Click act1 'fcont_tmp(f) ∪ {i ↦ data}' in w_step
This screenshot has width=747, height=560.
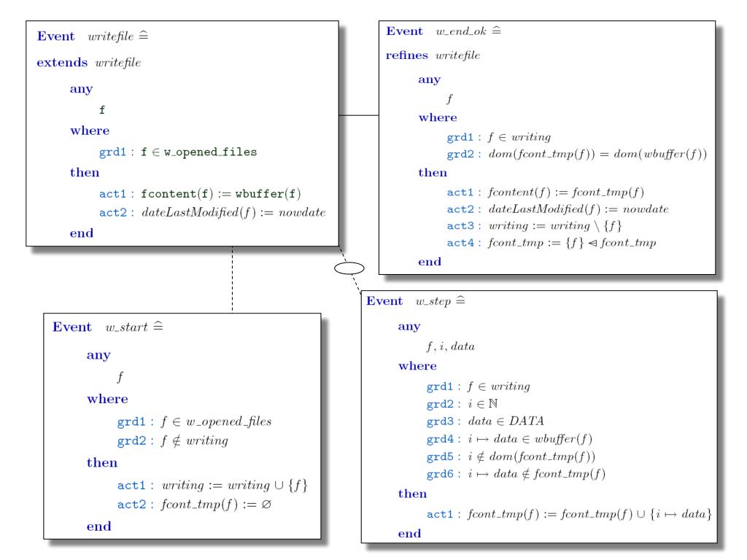pyautogui.click(x=569, y=514)
